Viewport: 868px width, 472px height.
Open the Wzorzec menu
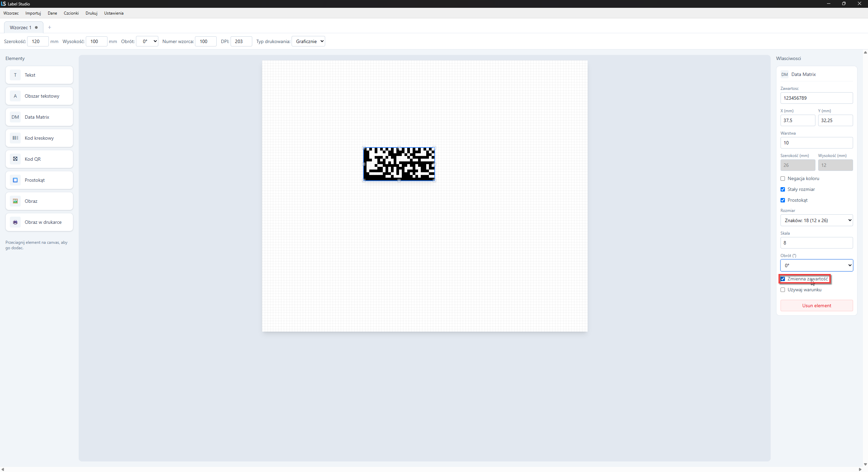11,13
